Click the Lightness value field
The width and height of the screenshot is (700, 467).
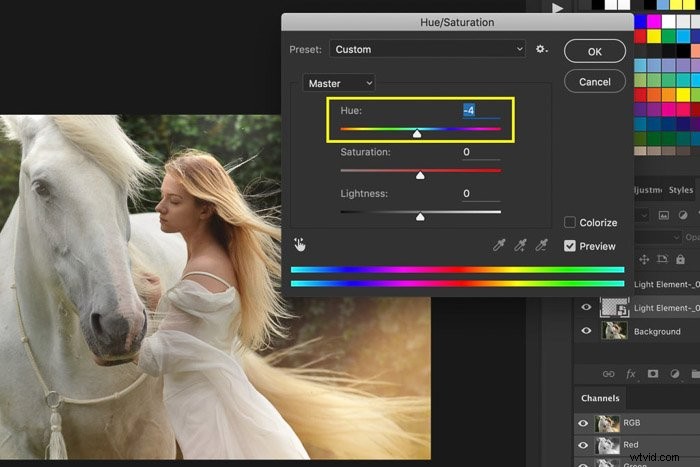[x=481, y=193]
